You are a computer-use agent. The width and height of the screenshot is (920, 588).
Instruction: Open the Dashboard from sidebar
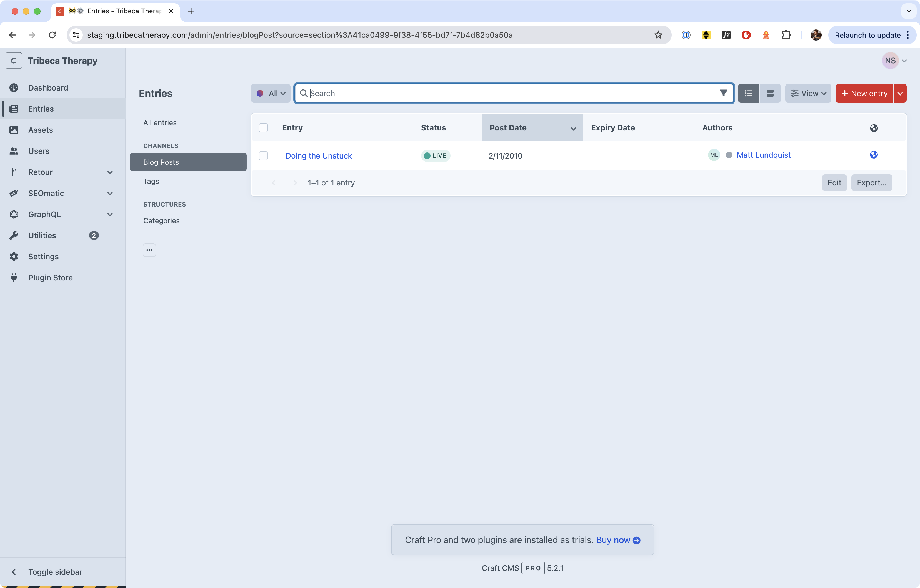tap(63, 88)
